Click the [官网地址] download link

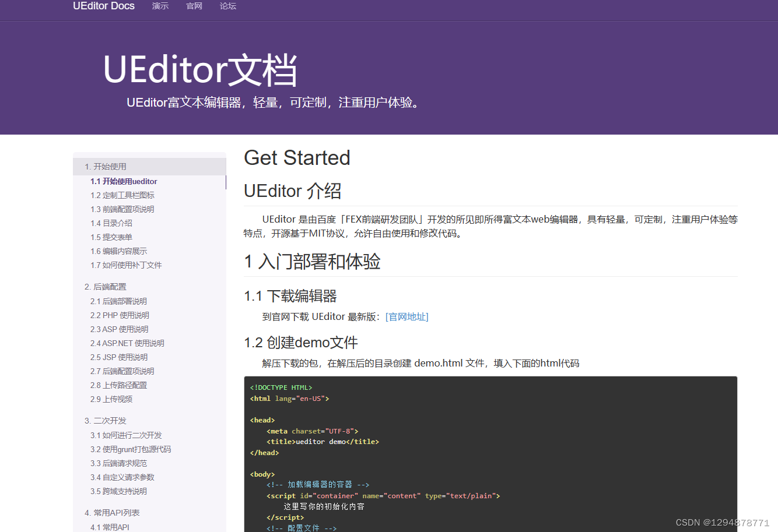406,316
